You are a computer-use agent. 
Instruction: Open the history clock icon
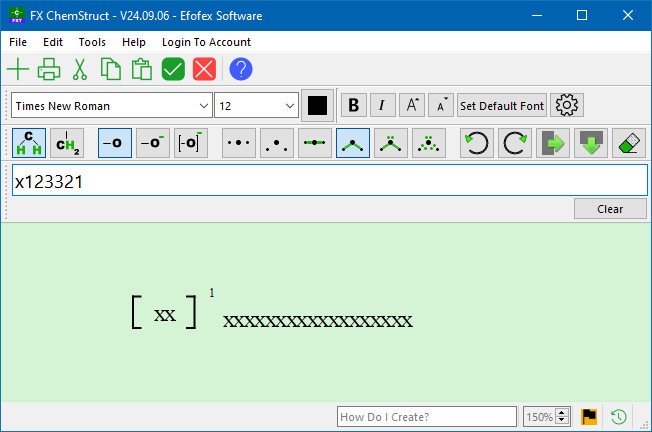point(619,416)
